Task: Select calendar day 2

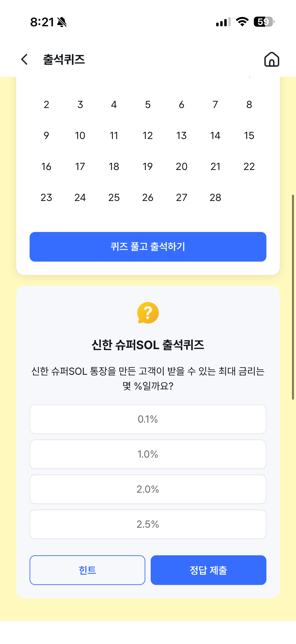Action: coord(46,104)
